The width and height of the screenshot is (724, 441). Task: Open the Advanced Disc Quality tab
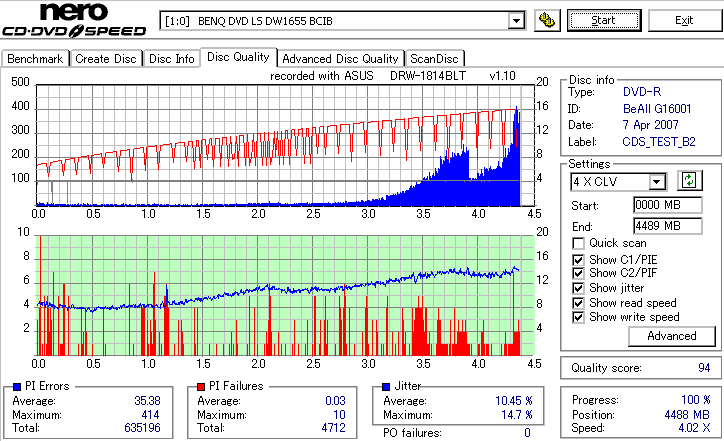click(340, 59)
